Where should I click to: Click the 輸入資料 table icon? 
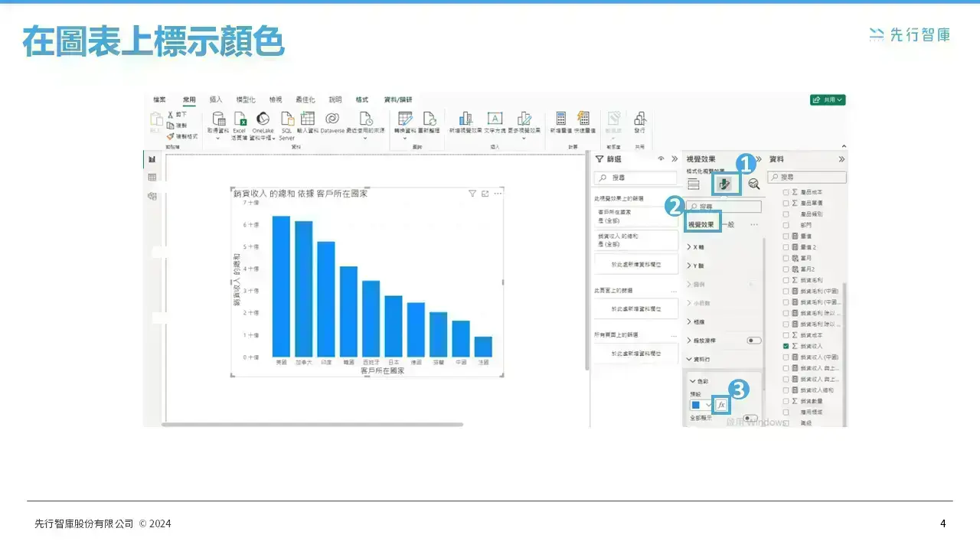(308, 119)
